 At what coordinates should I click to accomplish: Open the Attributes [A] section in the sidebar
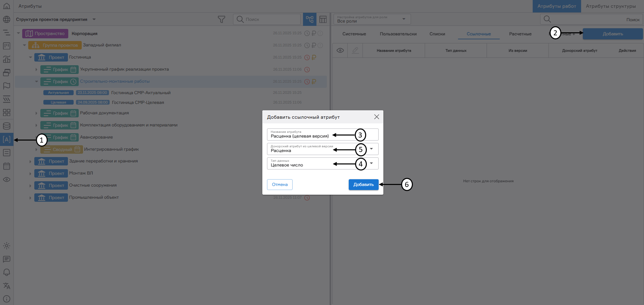coord(6,139)
